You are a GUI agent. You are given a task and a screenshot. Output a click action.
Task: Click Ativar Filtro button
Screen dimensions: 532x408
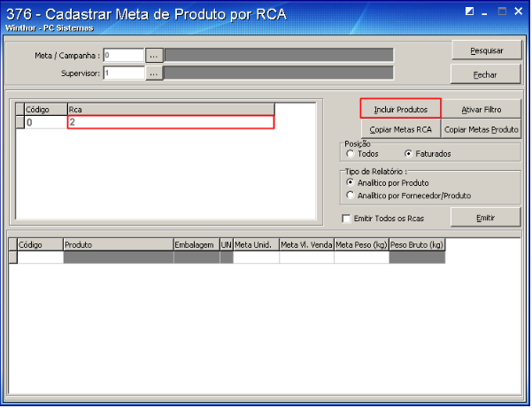click(482, 109)
